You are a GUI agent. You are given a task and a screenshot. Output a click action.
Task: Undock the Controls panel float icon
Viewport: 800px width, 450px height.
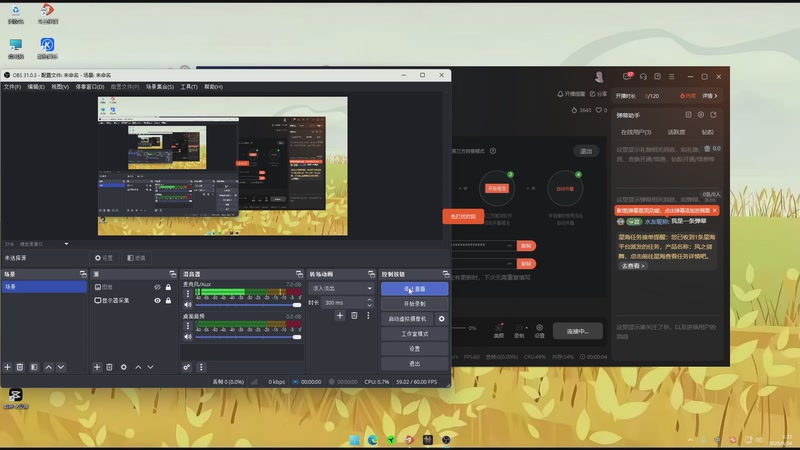pos(446,274)
